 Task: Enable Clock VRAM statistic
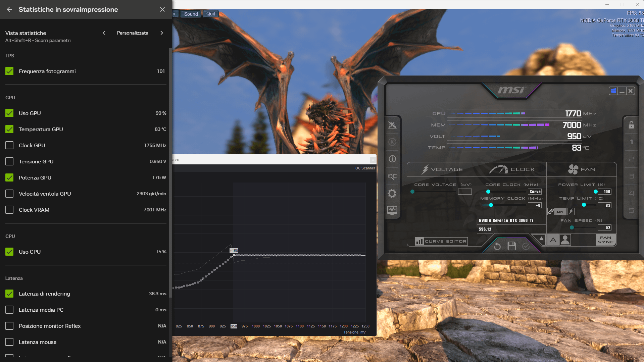coord(9,210)
